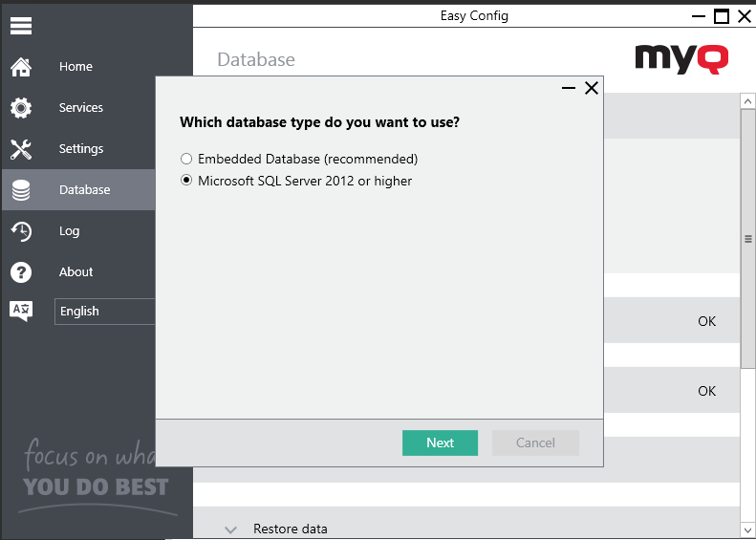Expand the Restore data section

click(x=230, y=529)
